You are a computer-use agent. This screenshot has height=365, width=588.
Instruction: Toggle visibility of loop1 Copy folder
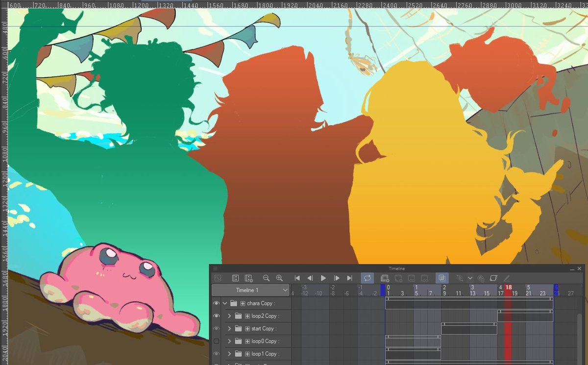coord(216,354)
